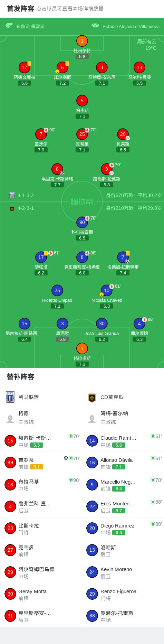Open substitute Diego Ramírez number 20
Image resolution: width=164 pixels, height=644 pixels.
tap(123, 528)
